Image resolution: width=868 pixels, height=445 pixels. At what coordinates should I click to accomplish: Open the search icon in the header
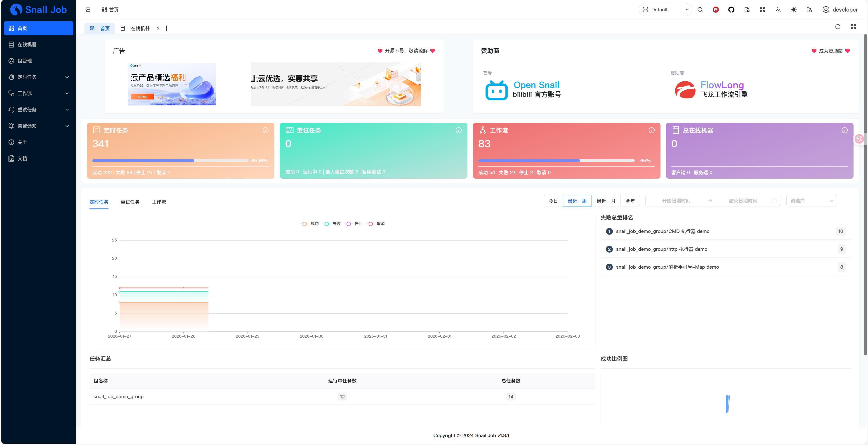coord(700,9)
